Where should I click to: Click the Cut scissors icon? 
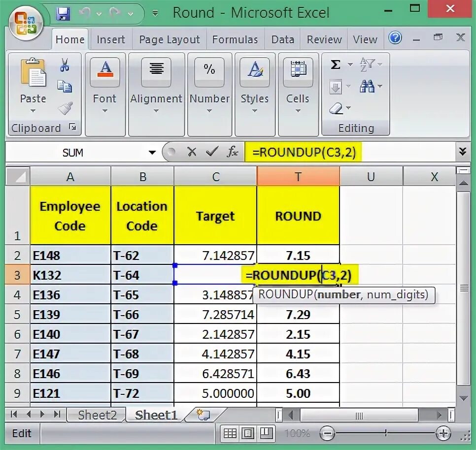(65, 65)
